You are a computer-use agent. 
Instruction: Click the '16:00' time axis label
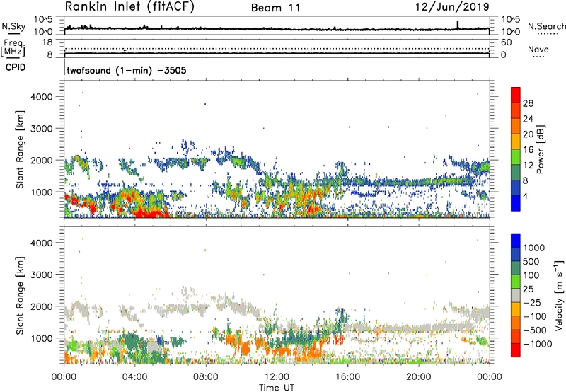click(x=347, y=377)
